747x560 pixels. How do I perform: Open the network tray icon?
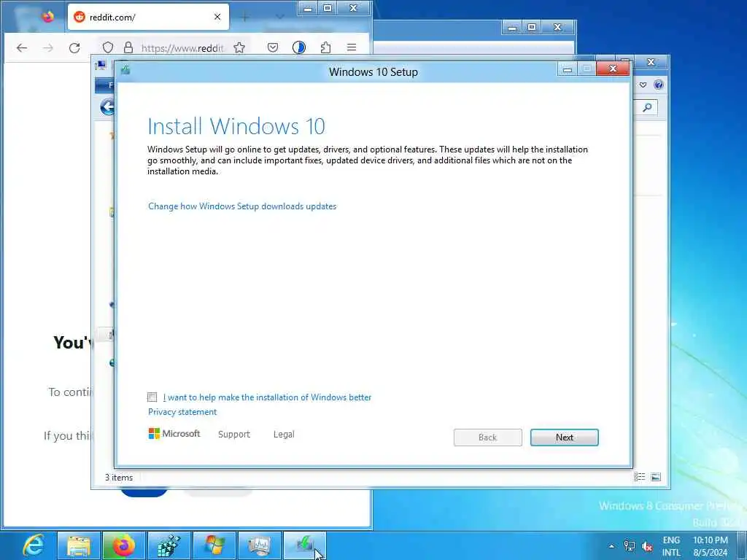click(x=630, y=546)
